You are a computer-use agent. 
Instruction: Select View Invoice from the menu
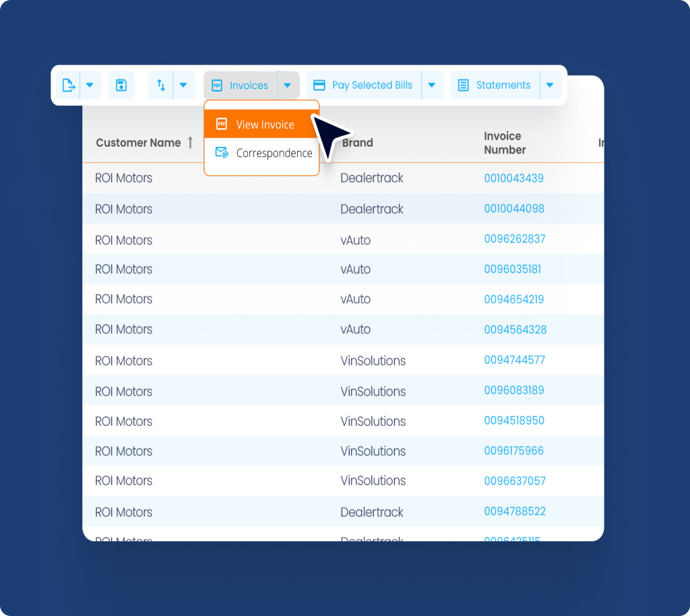pos(265,125)
